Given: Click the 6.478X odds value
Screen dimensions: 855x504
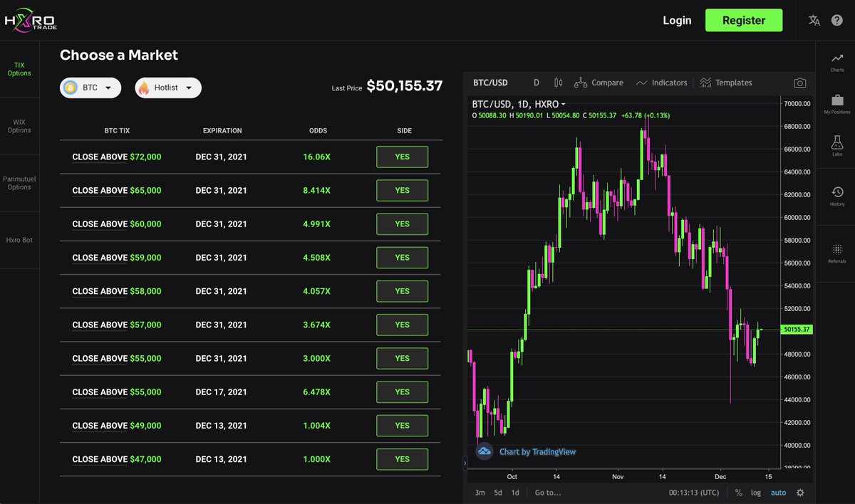Looking at the screenshot, I should point(317,392).
